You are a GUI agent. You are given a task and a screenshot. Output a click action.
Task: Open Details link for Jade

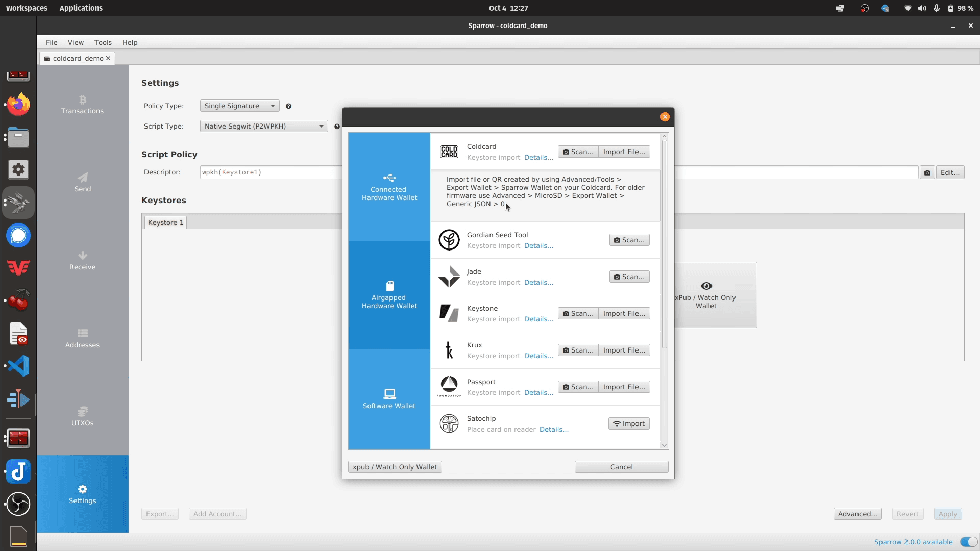538,282
